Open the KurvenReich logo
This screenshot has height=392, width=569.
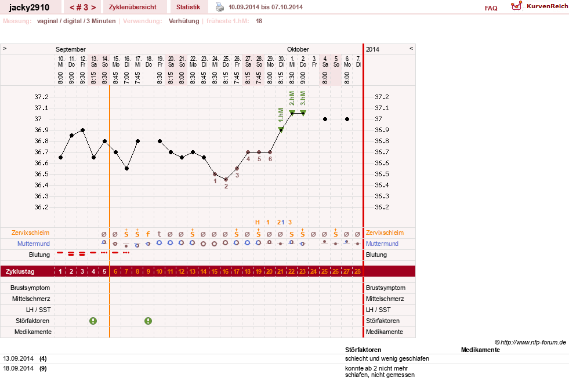(516, 6)
